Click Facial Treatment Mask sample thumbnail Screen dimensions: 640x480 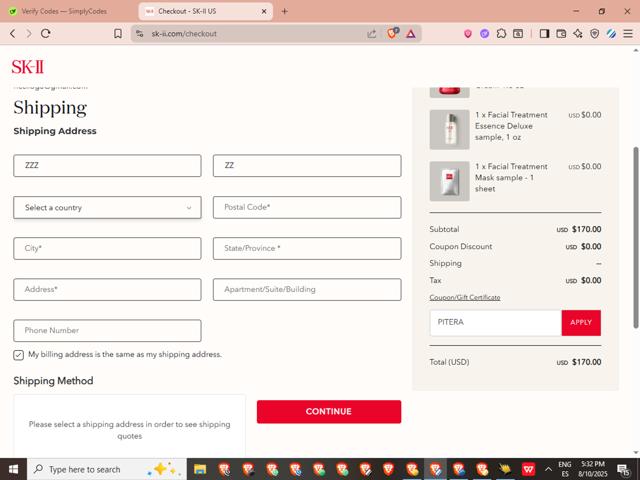pyautogui.click(x=449, y=181)
